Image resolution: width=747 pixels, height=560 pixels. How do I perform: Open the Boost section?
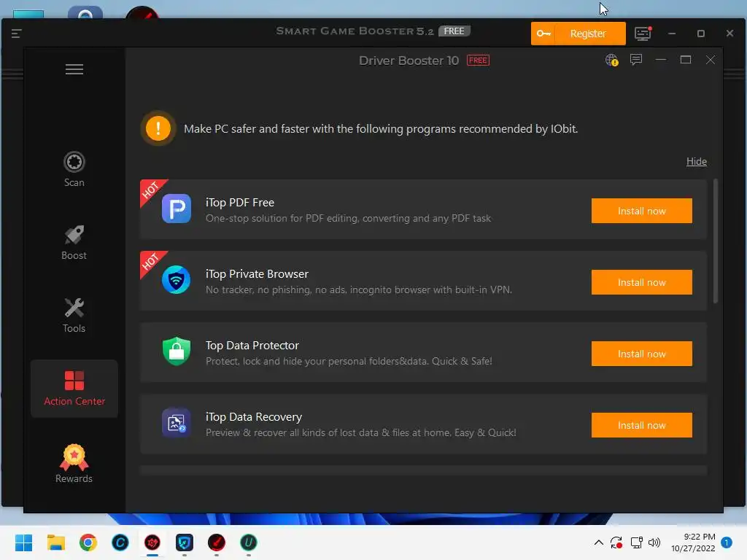tap(74, 242)
